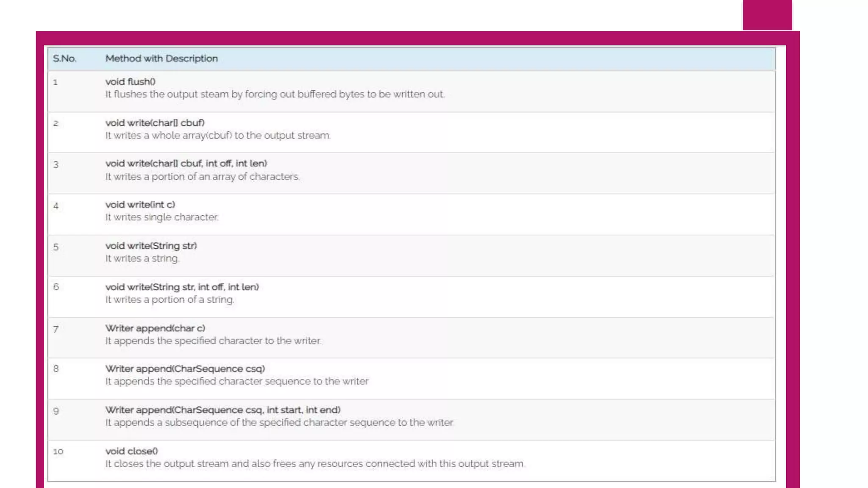Click the magenta square at top right
Viewport: 868px width, 488px height.
click(x=767, y=15)
